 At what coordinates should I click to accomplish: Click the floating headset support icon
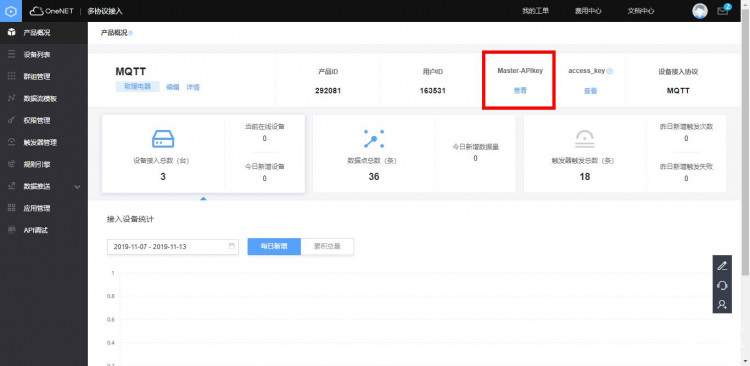click(722, 286)
